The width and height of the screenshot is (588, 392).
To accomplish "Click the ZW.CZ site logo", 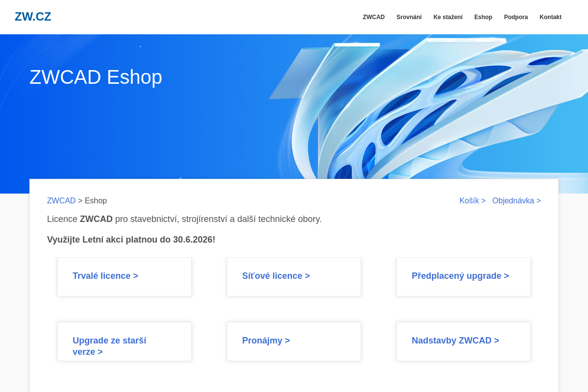I will 33,17.
